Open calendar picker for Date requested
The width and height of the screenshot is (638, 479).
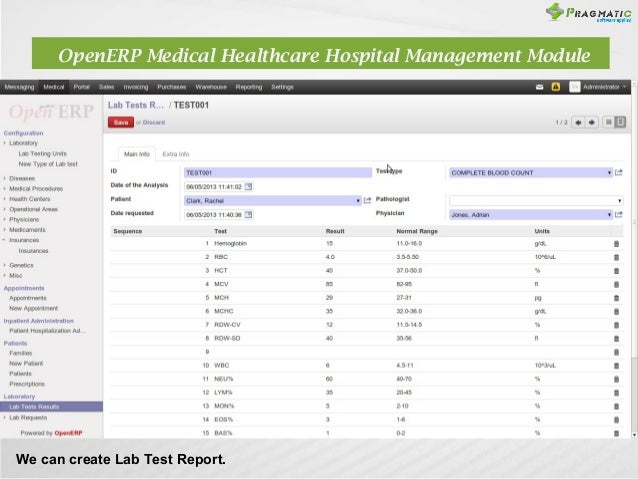(248, 214)
